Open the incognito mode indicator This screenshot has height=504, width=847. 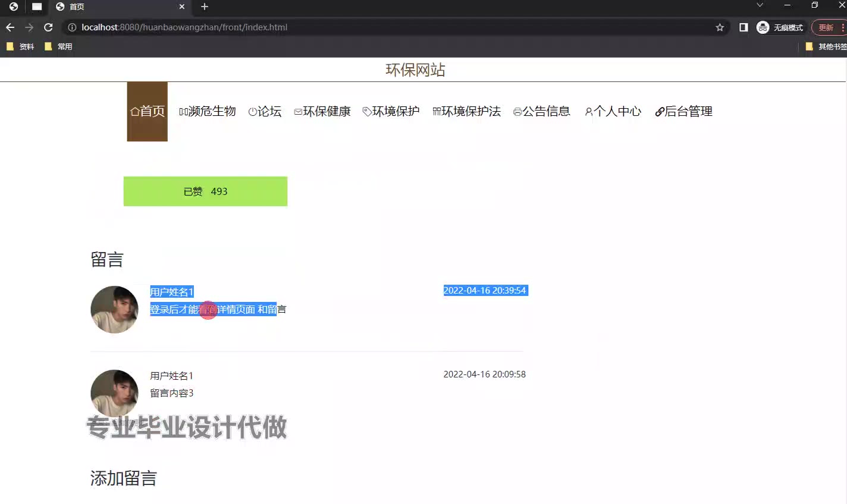(x=780, y=27)
